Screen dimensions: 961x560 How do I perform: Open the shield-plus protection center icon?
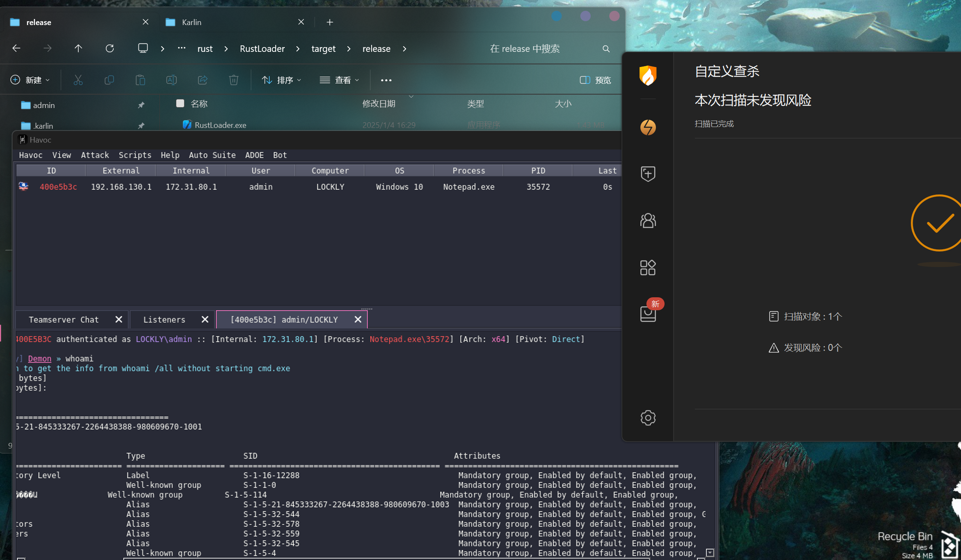[648, 174]
